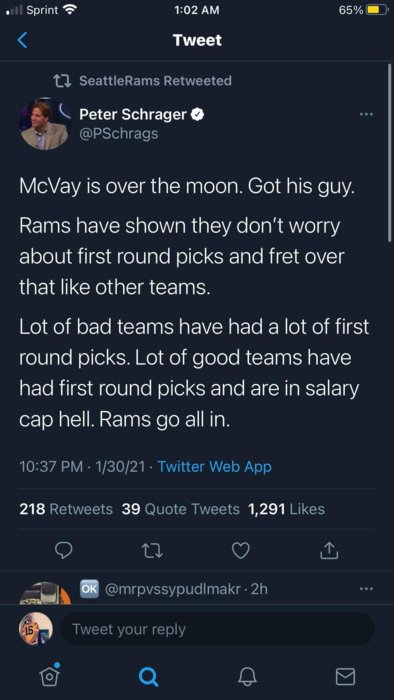Tap the Twitter Web App link
This screenshot has height=700, width=394.
tap(215, 467)
